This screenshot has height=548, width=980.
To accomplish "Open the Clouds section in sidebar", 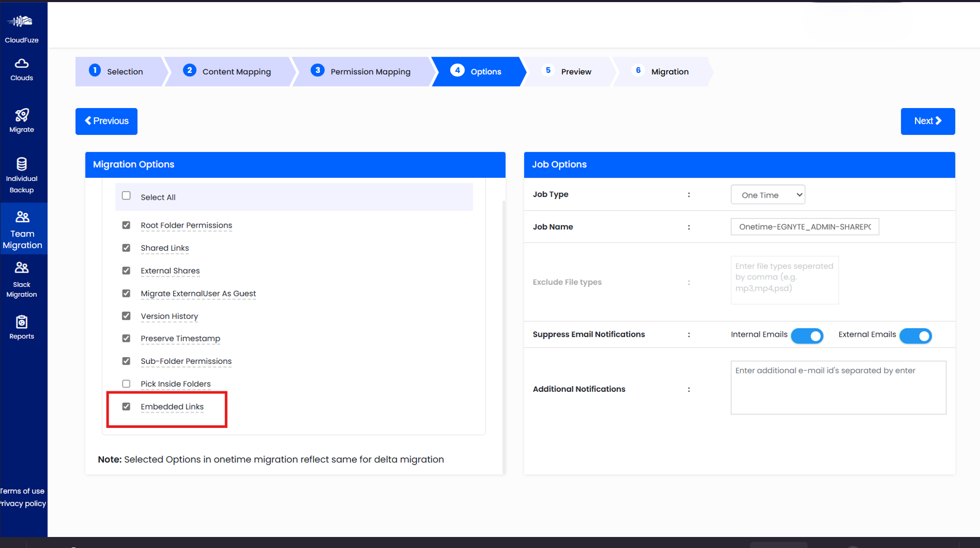I will [21, 70].
